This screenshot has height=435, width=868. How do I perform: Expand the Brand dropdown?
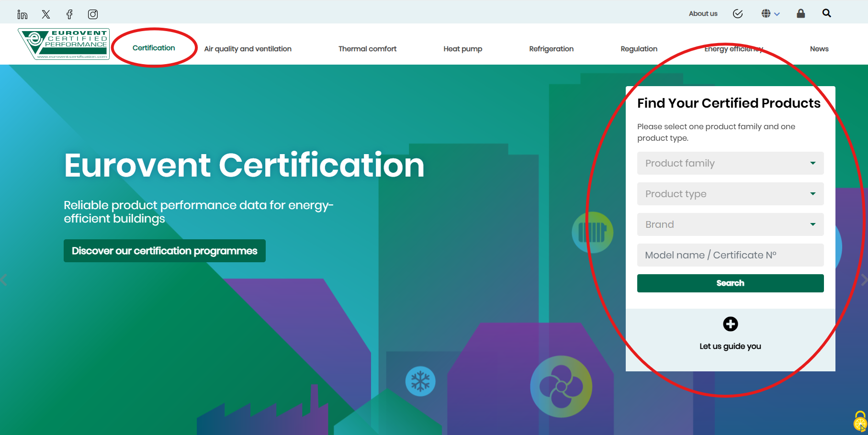[730, 224]
